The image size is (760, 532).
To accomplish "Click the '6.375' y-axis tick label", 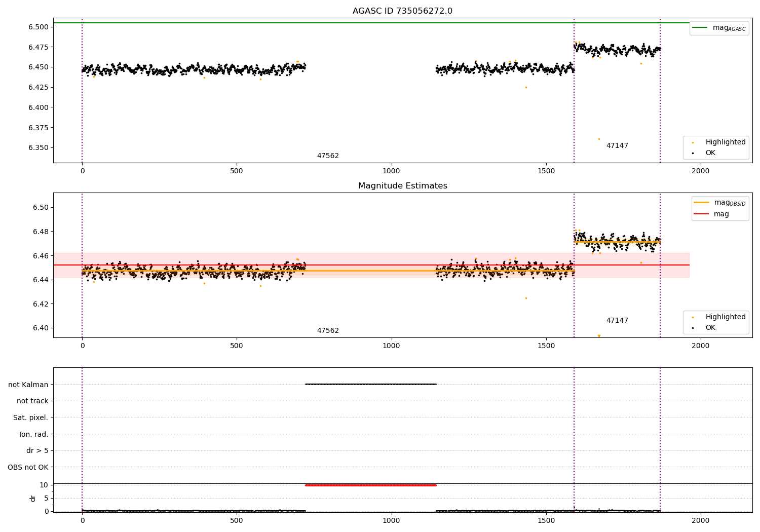I will (x=39, y=128).
